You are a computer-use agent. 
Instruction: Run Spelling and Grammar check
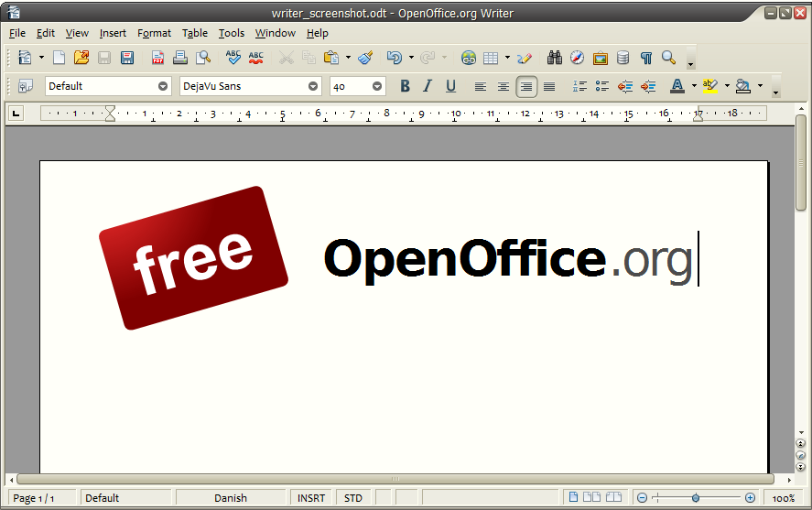233,58
